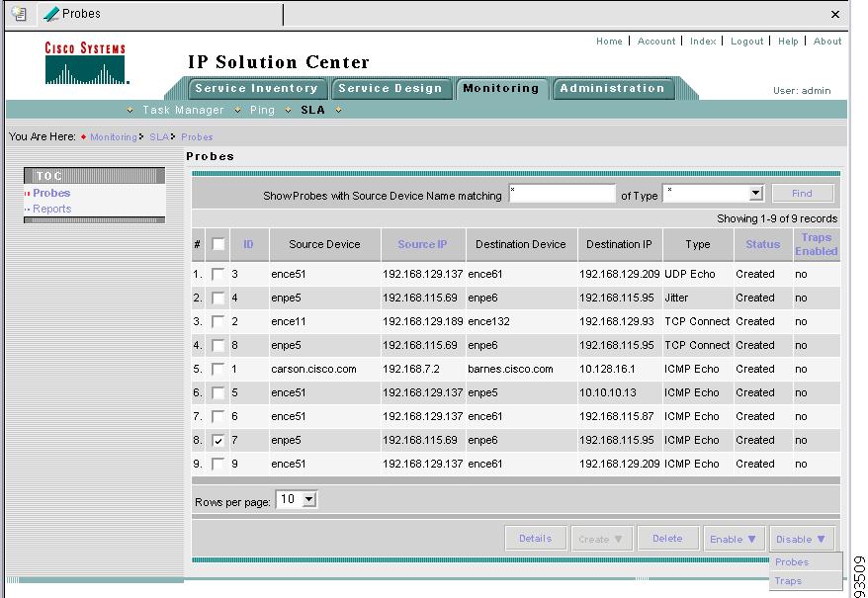Expand the Create dropdown button
Screen dimensions: 868x598
pos(601,539)
